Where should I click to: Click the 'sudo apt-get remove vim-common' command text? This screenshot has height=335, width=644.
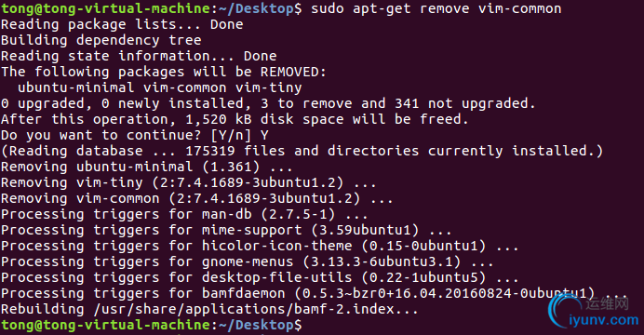pos(436,8)
